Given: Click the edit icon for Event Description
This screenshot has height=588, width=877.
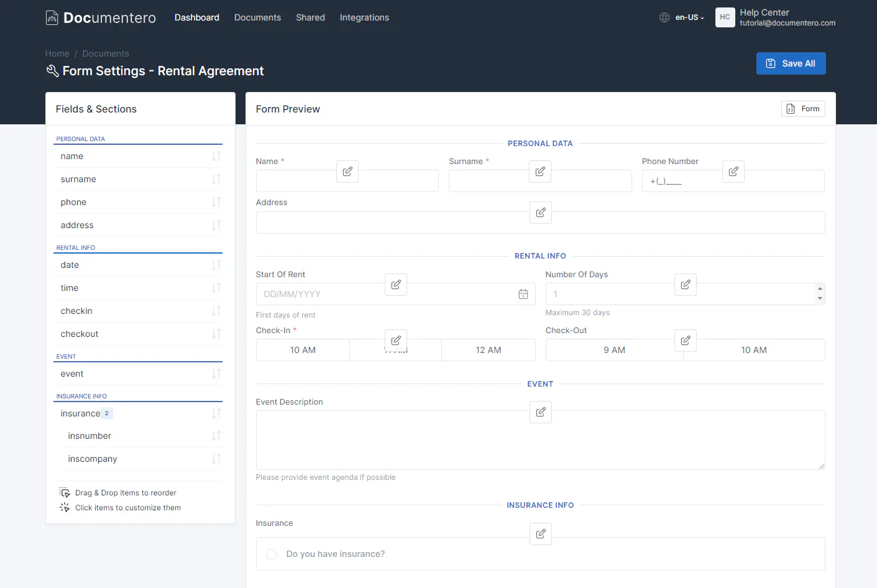Looking at the screenshot, I should click(x=541, y=412).
